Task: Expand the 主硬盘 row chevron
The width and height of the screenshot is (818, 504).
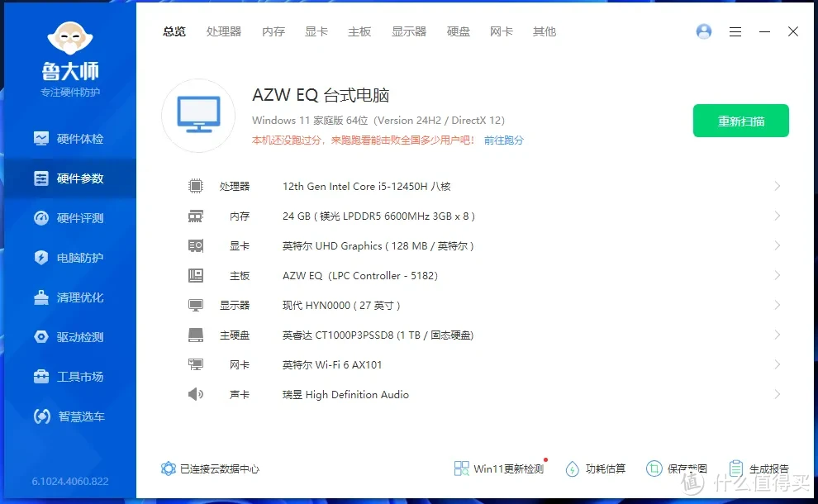Action: 777,335
